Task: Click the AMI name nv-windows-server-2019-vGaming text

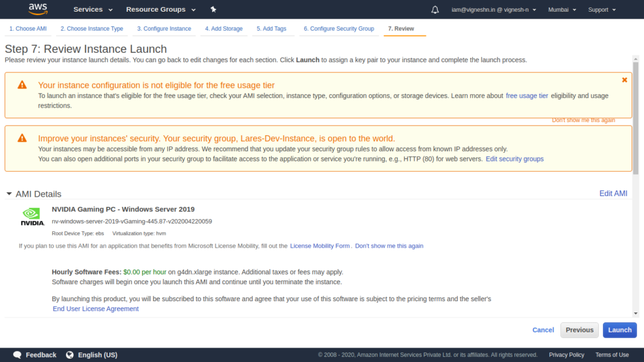Action: [132, 221]
